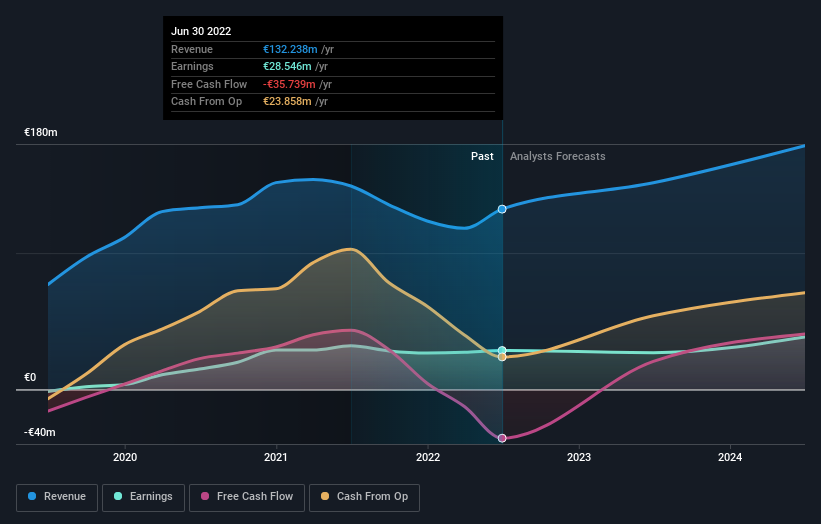
Task: Click the Past label on chart
Action: click(482, 157)
